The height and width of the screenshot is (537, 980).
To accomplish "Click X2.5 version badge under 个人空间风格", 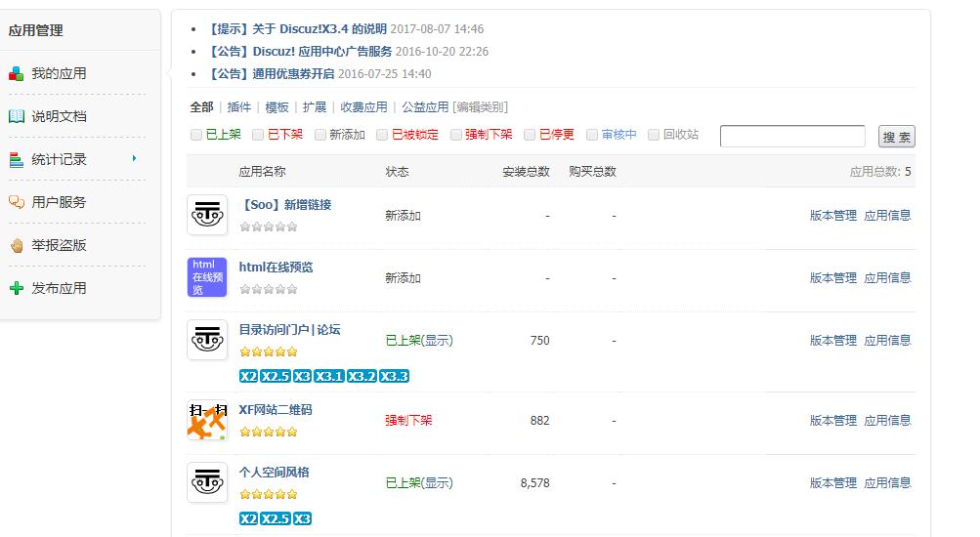I will [x=275, y=518].
